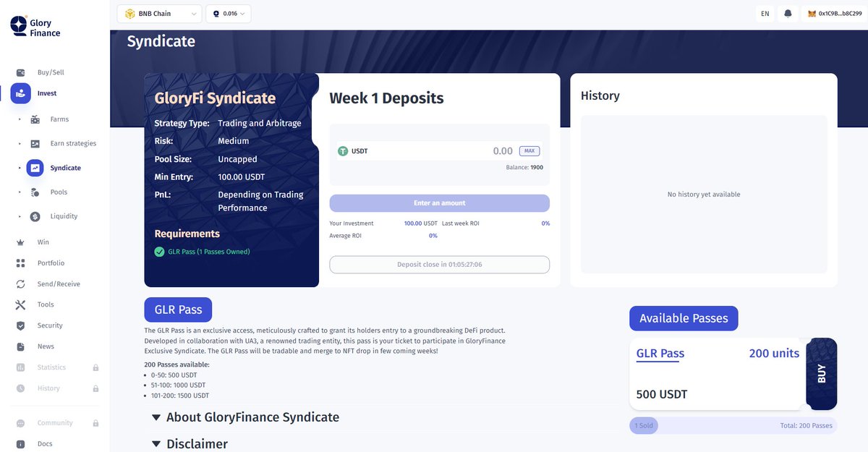Viewport: 868px width, 452px height.
Task: Click the Available Passes button
Action: click(x=684, y=318)
